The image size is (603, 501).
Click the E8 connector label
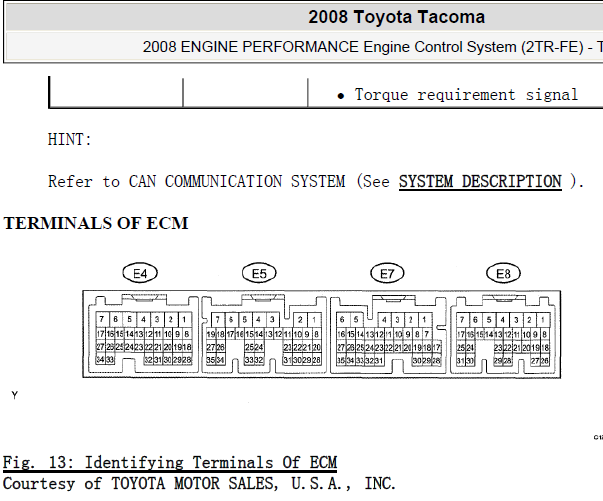(503, 273)
